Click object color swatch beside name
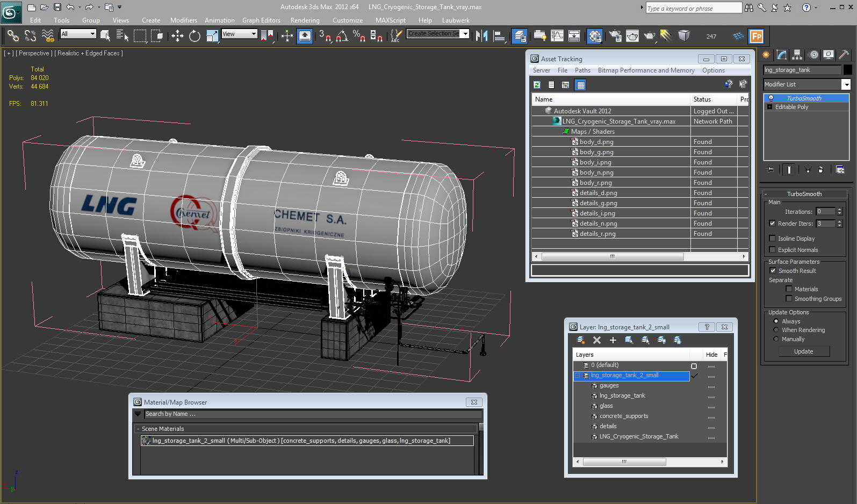Screen dimensions: 857x504 (847, 70)
